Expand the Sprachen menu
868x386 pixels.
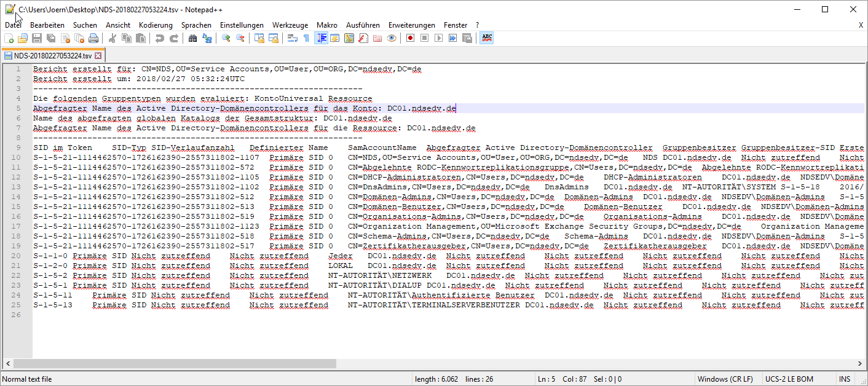click(196, 25)
